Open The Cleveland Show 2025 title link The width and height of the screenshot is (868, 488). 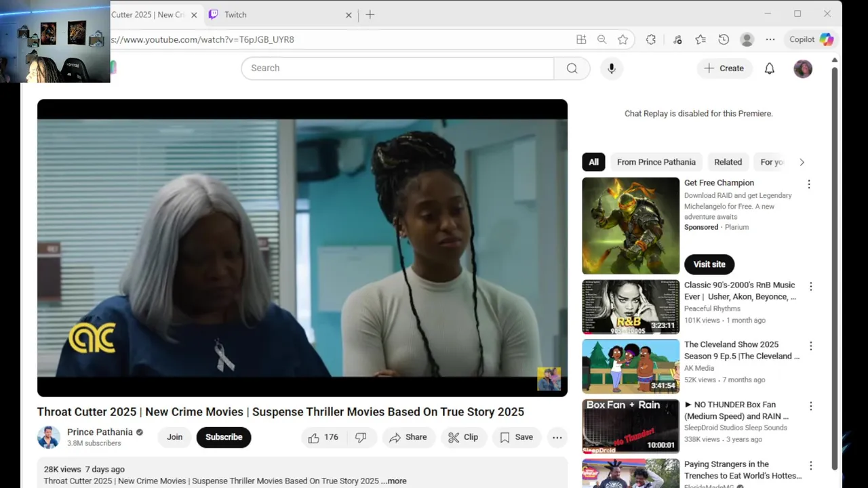[x=742, y=350]
